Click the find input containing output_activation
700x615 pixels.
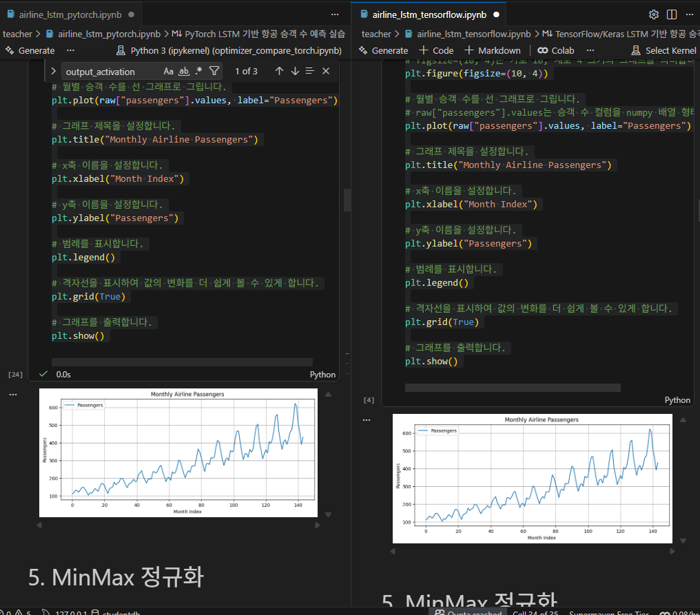[112, 72]
